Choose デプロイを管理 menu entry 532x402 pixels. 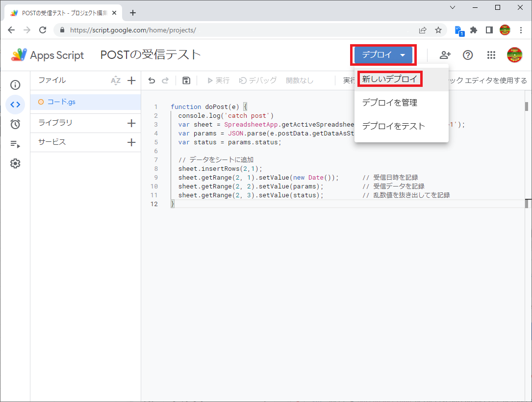[x=389, y=103]
